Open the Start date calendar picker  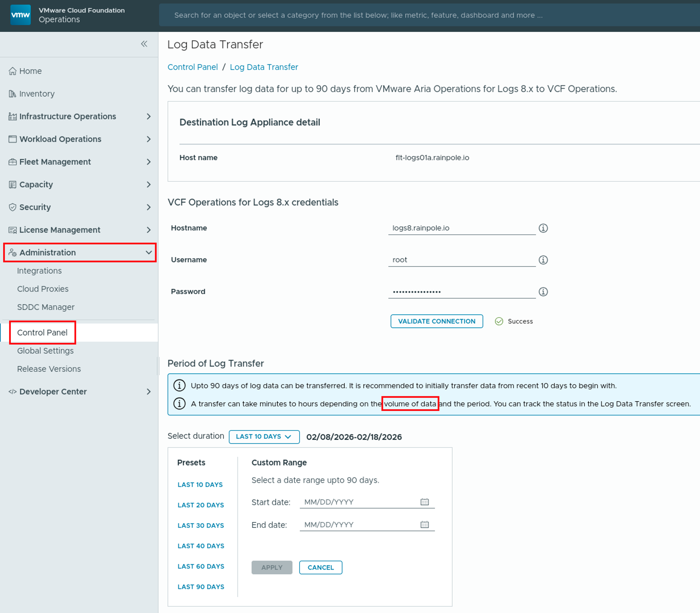[424, 502]
